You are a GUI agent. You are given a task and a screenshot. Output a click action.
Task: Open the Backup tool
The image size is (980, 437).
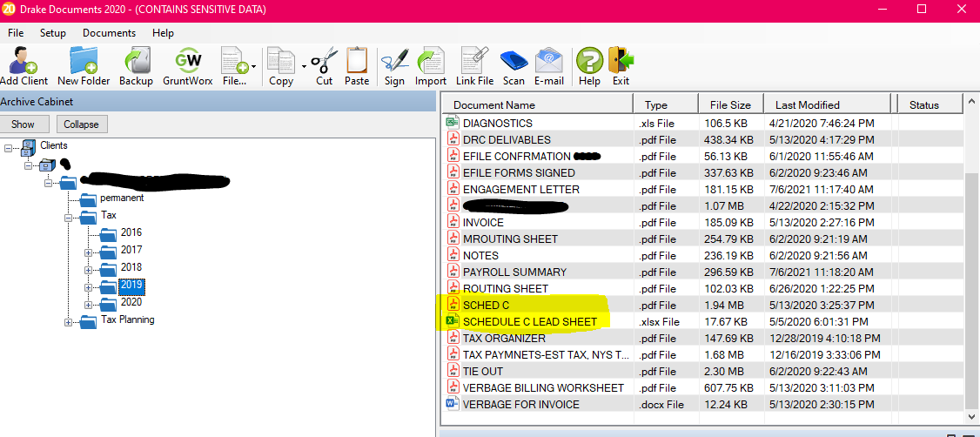tap(136, 66)
